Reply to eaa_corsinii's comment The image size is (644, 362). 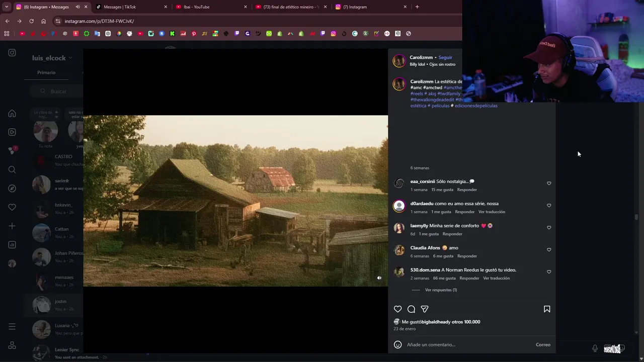pyautogui.click(x=467, y=190)
